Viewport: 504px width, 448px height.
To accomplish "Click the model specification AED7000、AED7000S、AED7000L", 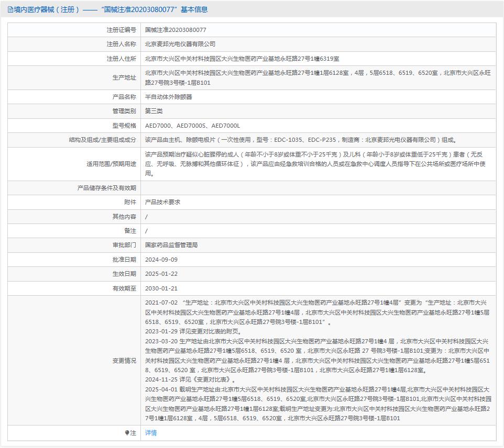I will point(192,126).
